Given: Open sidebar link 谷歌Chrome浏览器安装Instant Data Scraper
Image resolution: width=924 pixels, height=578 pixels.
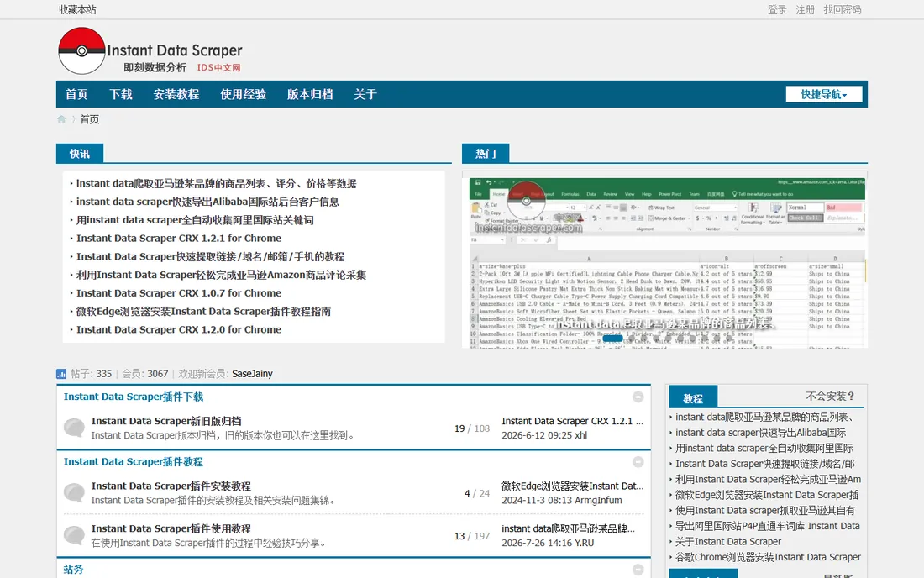Looking at the screenshot, I should (768, 557).
